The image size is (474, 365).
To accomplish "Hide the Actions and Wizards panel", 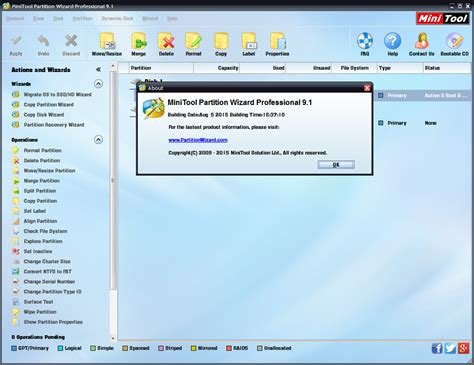I will coord(98,70).
